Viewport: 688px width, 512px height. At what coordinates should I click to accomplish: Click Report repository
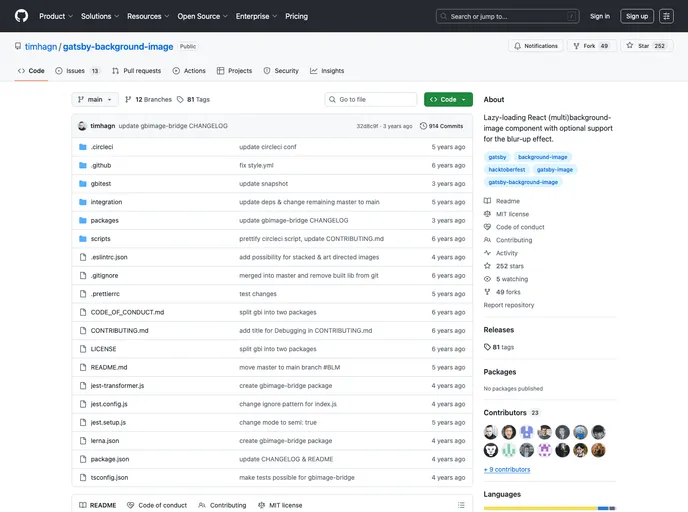[509, 305]
